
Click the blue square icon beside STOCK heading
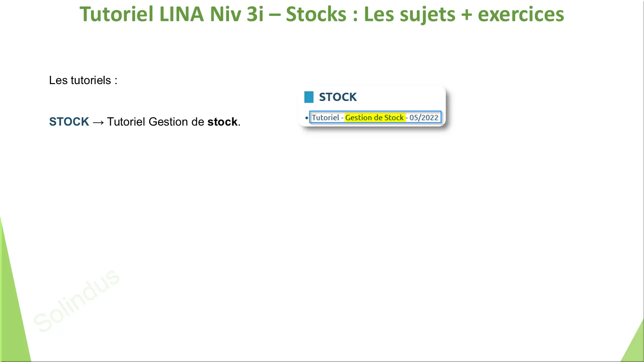tap(309, 97)
